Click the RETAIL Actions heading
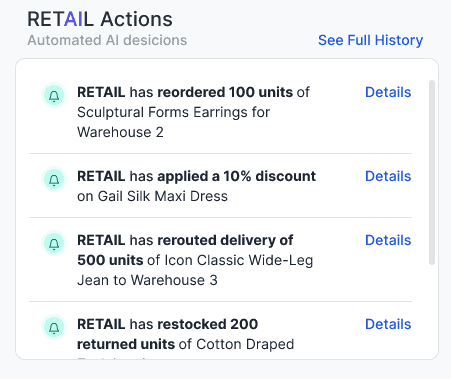 100,19
